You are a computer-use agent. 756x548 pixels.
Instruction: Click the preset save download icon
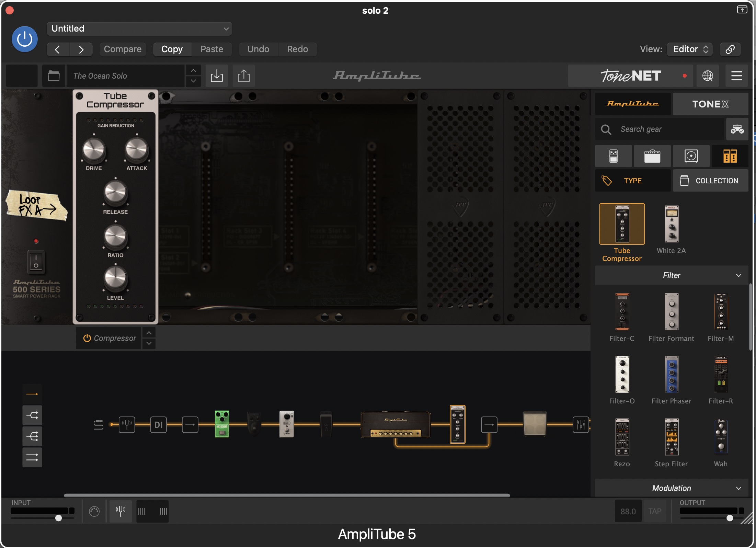pos(217,76)
